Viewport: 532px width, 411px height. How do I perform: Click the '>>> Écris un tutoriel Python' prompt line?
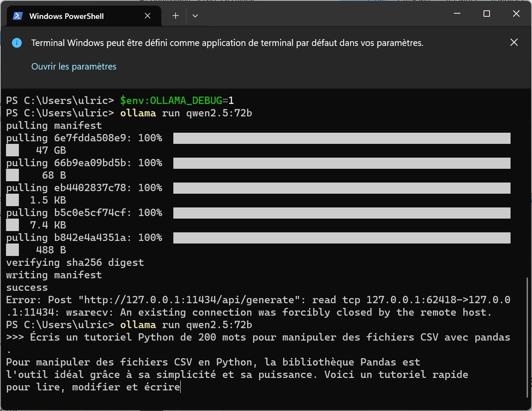click(258, 337)
